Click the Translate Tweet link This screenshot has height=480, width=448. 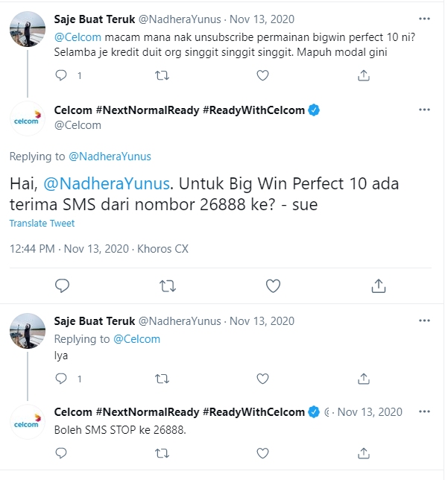[x=42, y=224]
